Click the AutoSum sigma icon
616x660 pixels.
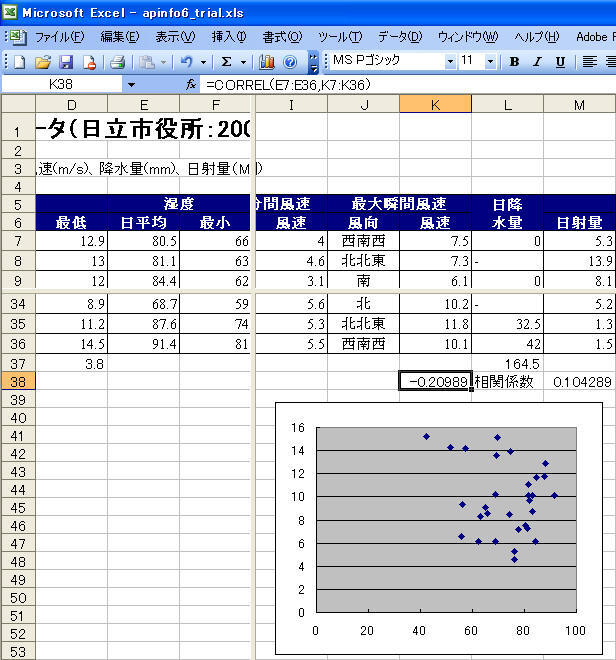[227, 61]
